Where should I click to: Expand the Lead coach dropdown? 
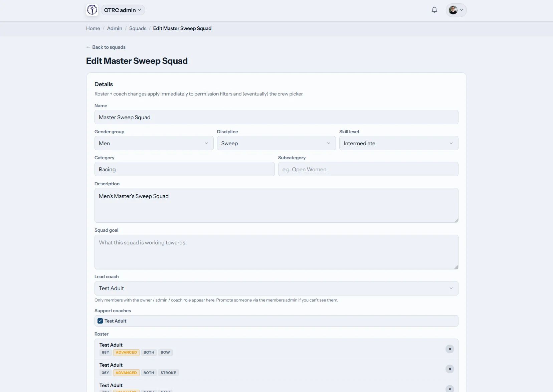coord(276,288)
